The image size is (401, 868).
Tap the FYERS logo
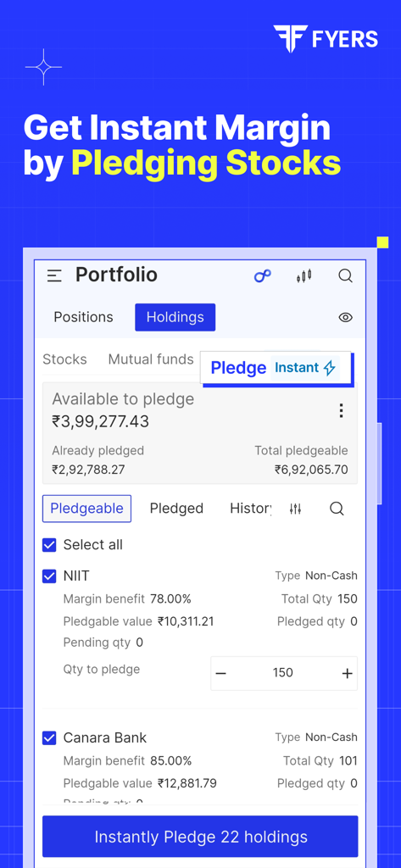(326, 39)
